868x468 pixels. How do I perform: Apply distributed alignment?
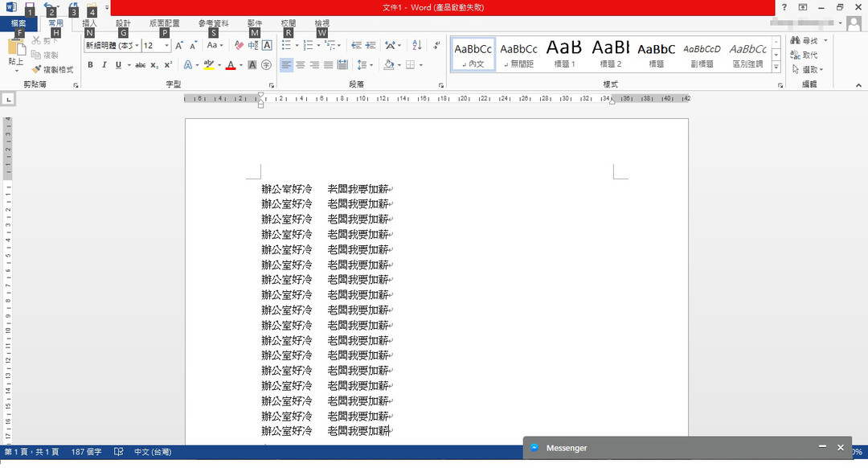342,65
